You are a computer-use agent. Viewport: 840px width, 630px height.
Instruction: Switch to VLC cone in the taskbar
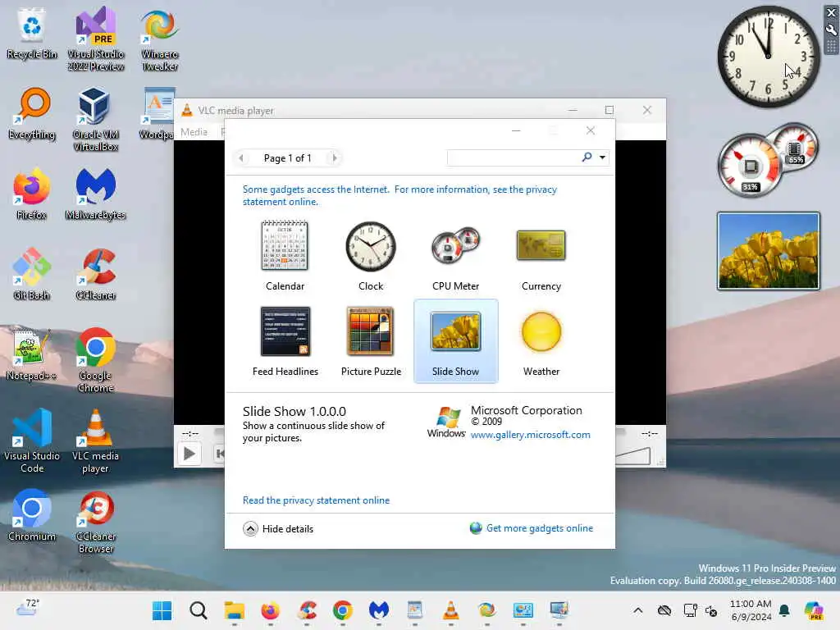click(451, 610)
